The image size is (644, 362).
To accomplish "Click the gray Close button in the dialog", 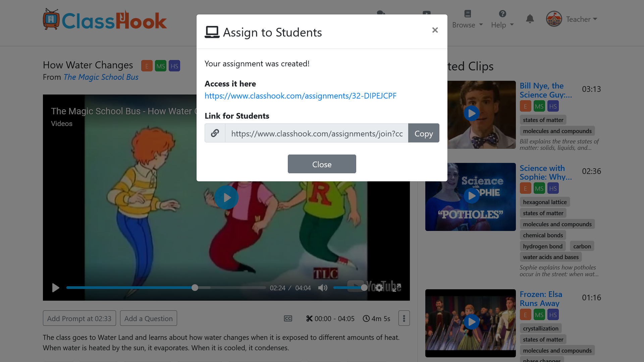I will click(x=322, y=164).
